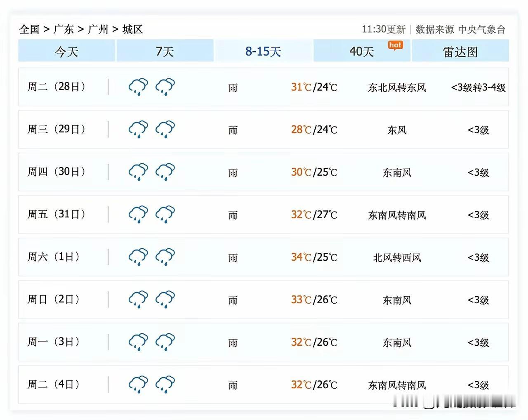Click the second rain icon for 周二 4日
This screenshot has width=528, height=420.
coord(165,385)
